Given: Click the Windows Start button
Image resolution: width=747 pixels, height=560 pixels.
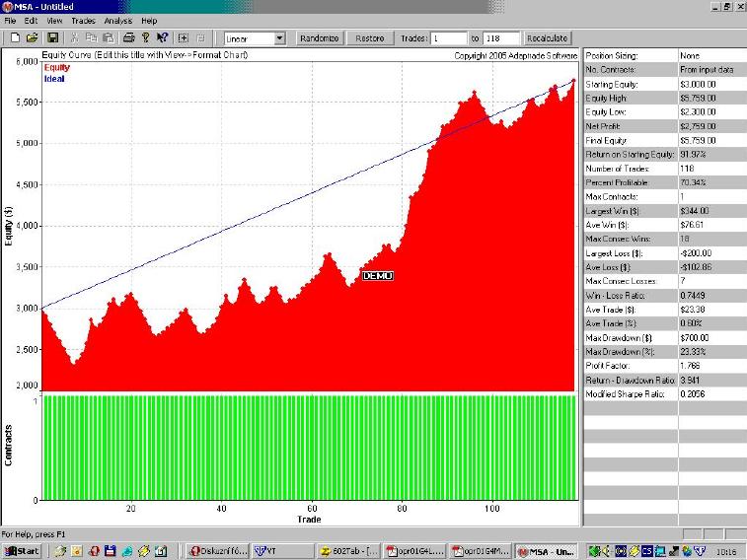Looking at the screenshot, I should [x=21, y=551].
